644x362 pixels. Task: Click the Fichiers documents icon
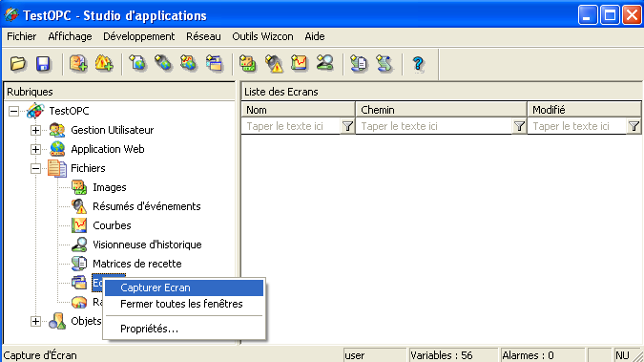[57, 168]
